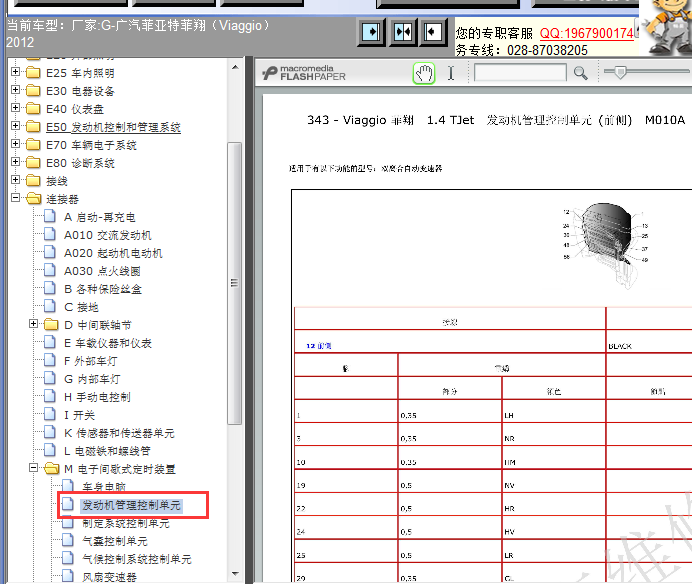Open the 气囊控制单元 document
The image size is (692, 584).
115,541
